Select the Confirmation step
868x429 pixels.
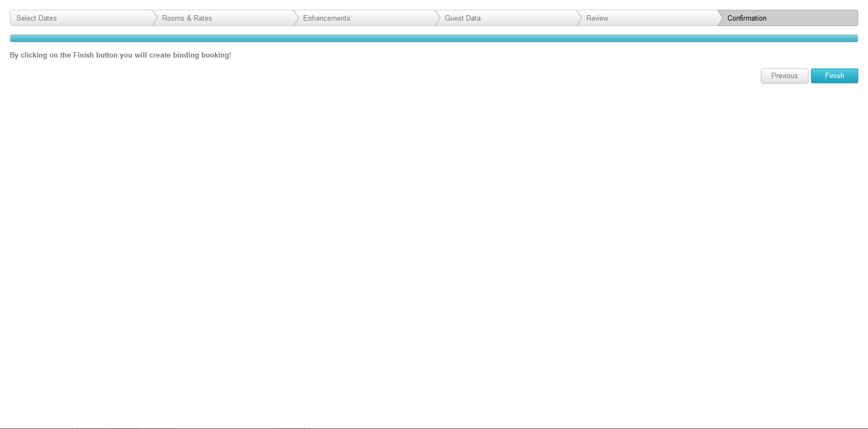(788, 18)
